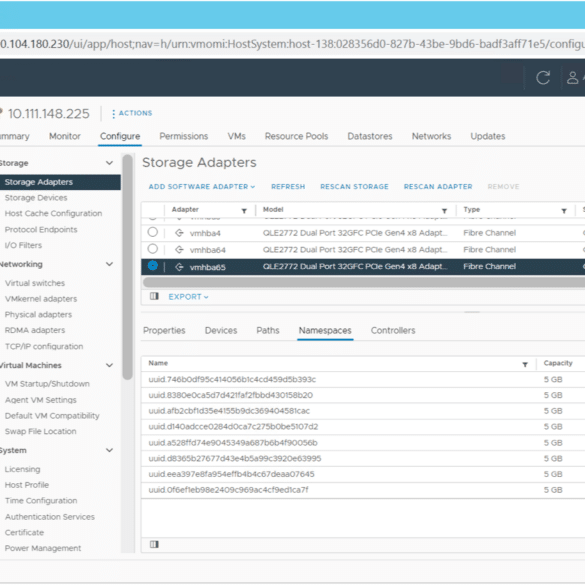Select the vmhba64 radio button
The height and width of the screenshot is (585, 585).
click(153, 248)
